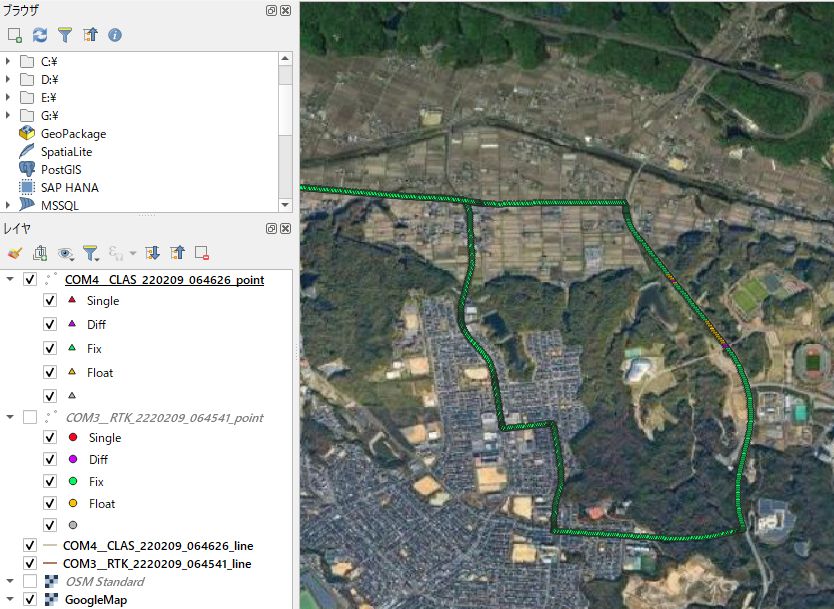
Task: Click Add Group icon in layers toolbar
Action: click(40, 253)
